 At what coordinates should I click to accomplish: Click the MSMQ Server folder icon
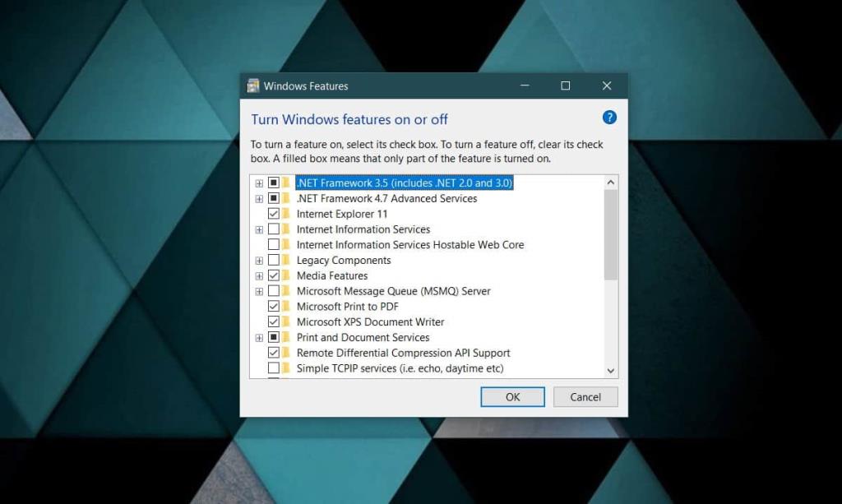(x=287, y=290)
